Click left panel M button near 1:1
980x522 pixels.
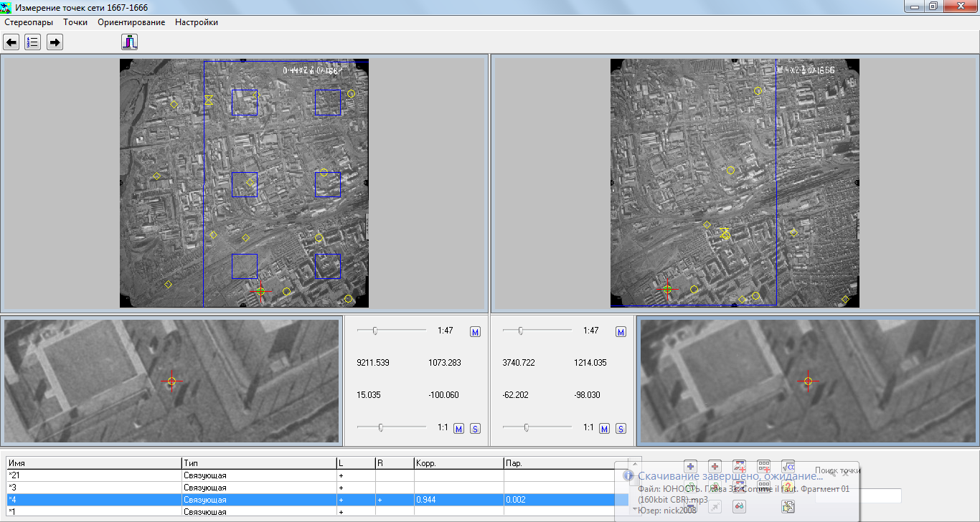(x=458, y=428)
